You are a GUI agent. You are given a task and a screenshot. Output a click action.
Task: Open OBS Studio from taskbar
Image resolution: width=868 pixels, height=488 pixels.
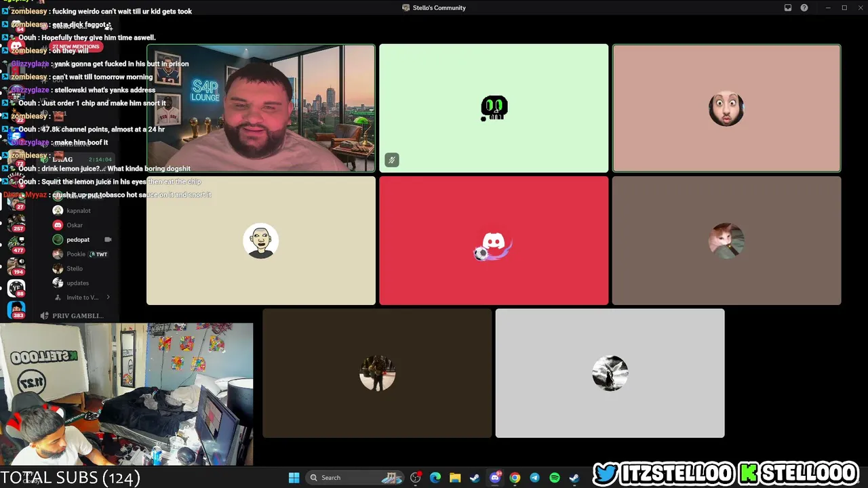tap(416, 478)
